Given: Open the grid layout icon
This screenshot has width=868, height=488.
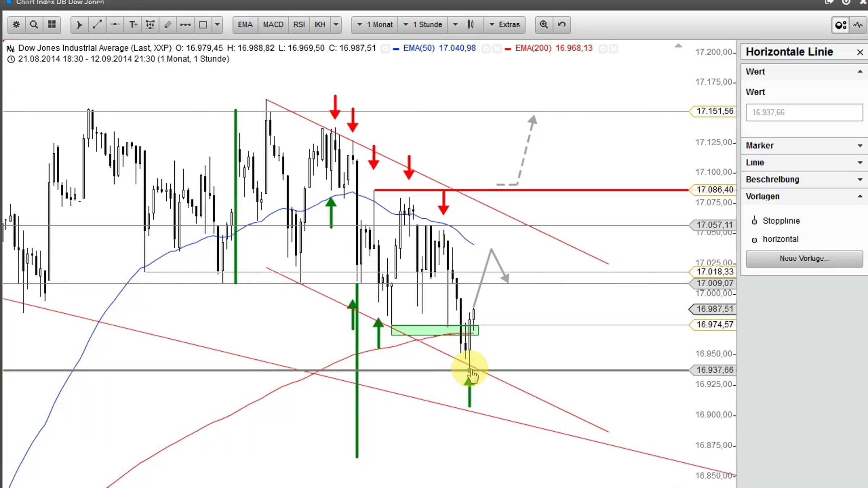Looking at the screenshot, I should (x=52, y=25).
